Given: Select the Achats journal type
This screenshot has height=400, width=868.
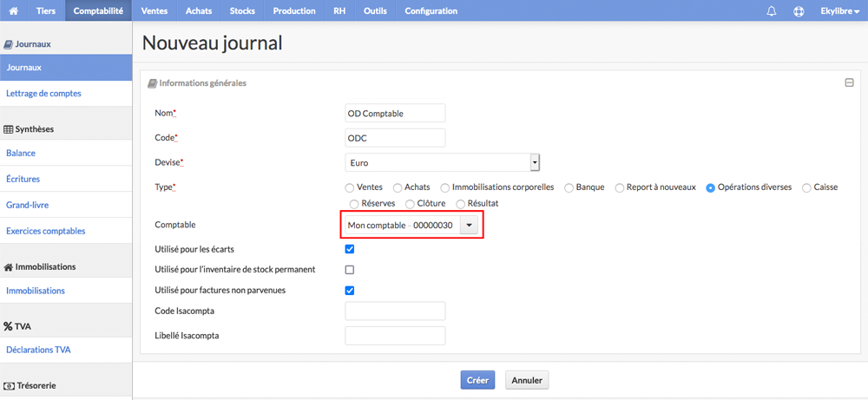Looking at the screenshot, I should [398, 188].
